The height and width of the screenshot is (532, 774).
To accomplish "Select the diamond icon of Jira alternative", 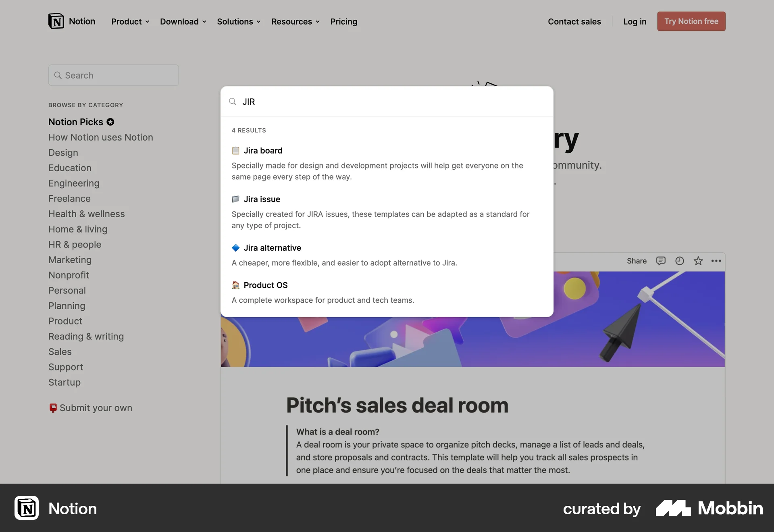I will [x=236, y=247].
